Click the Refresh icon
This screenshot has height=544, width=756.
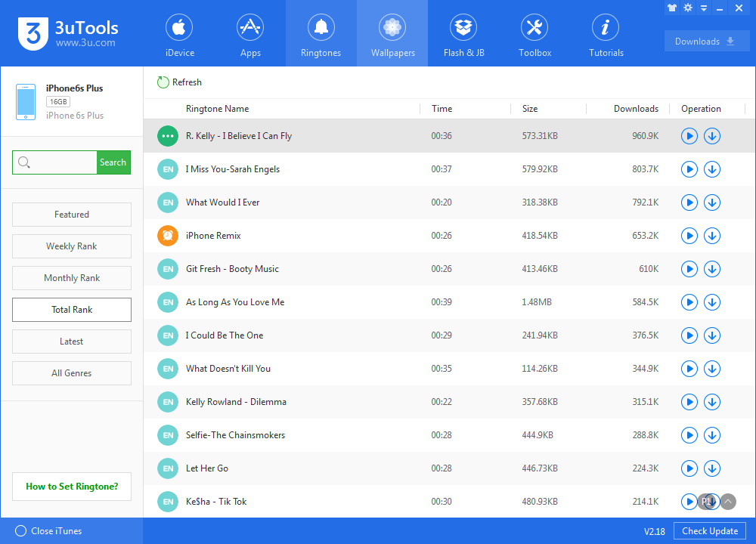pos(163,82)
